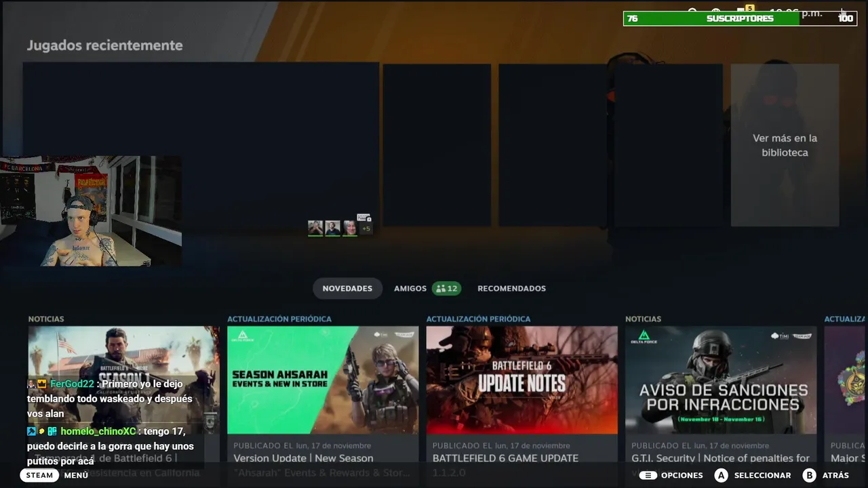
Task: Click the NOTICIAS label above the Battlefield Season 1 card
Action: pyautogui.click(x=46, y=319)
